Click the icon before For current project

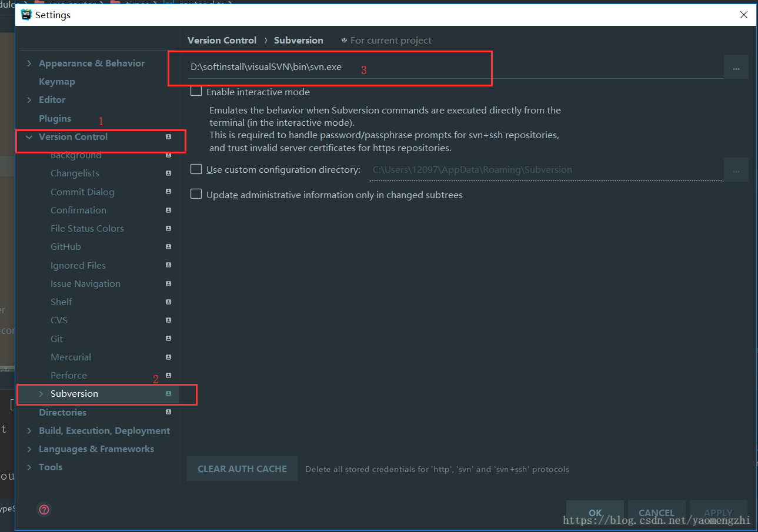click(x=344, y=41)
